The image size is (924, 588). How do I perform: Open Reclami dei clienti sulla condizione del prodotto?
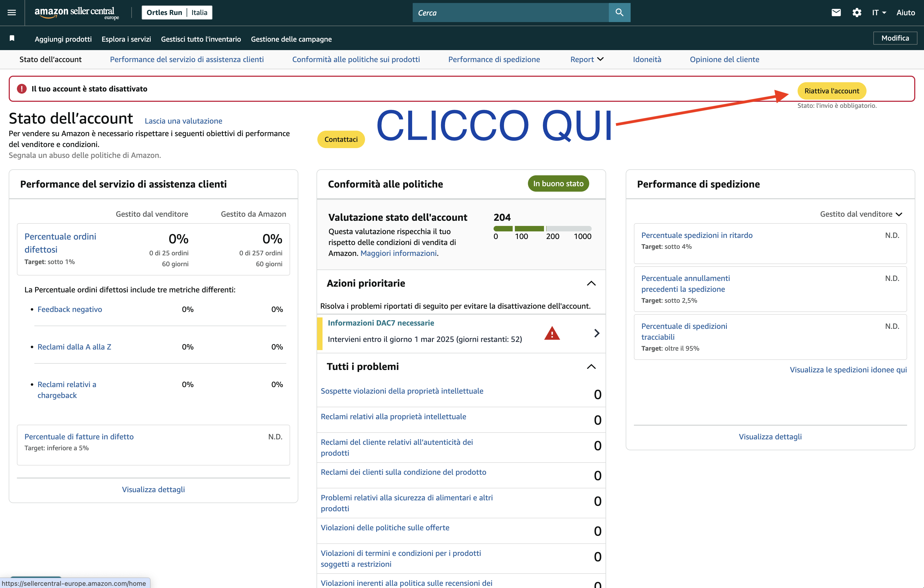403,472
